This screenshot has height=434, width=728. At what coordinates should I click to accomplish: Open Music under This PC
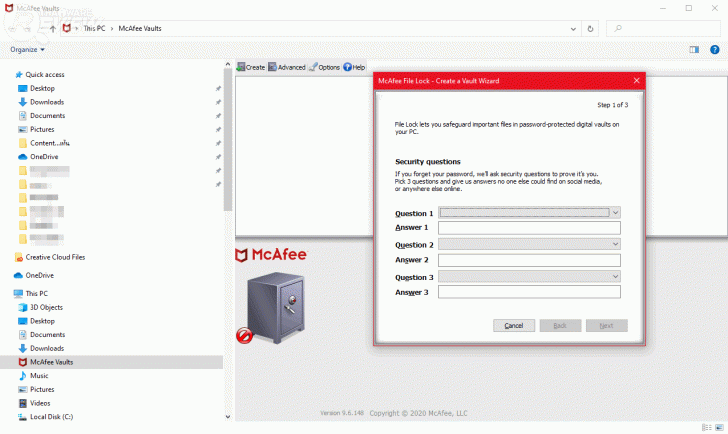click(x=39, y=376)
